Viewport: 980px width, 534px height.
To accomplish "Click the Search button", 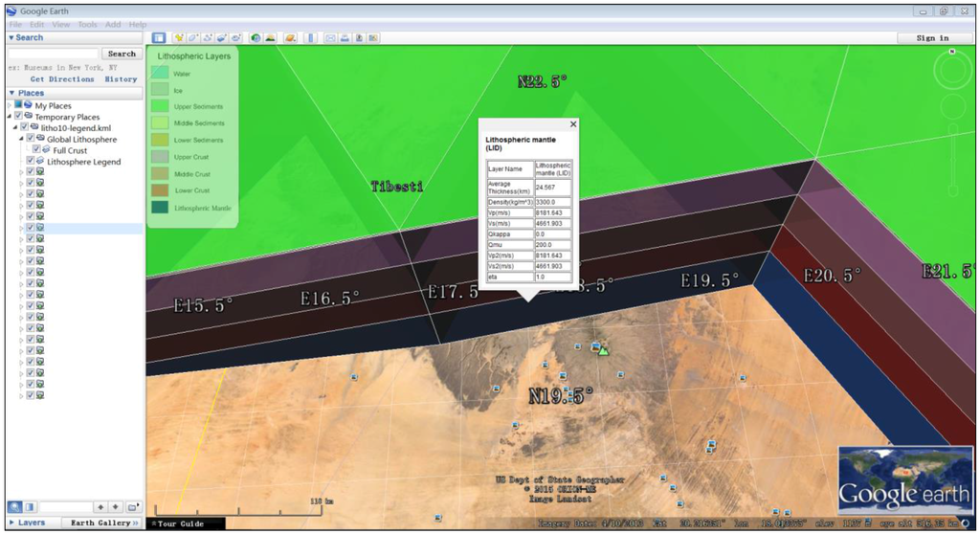I will pos(122,54).
